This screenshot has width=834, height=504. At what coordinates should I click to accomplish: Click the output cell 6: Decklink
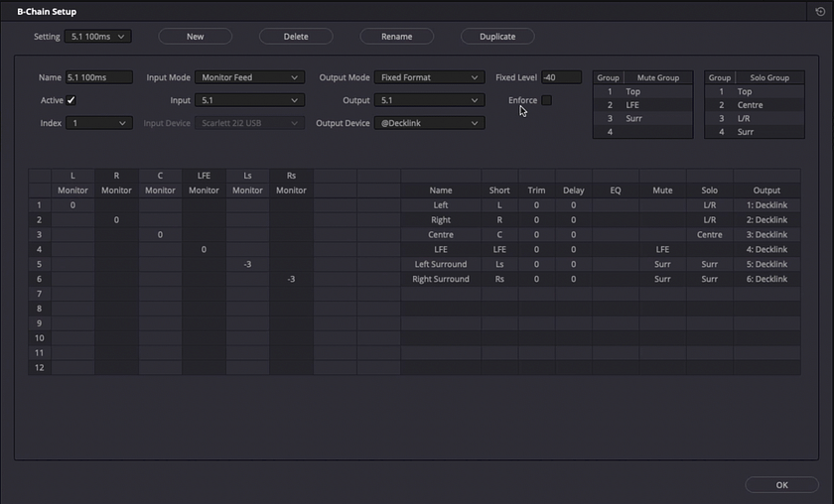(x=766, y=279)
